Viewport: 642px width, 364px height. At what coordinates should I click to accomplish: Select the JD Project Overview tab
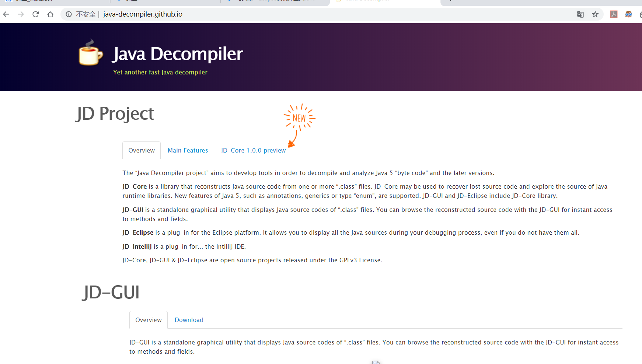pos(142,150)
